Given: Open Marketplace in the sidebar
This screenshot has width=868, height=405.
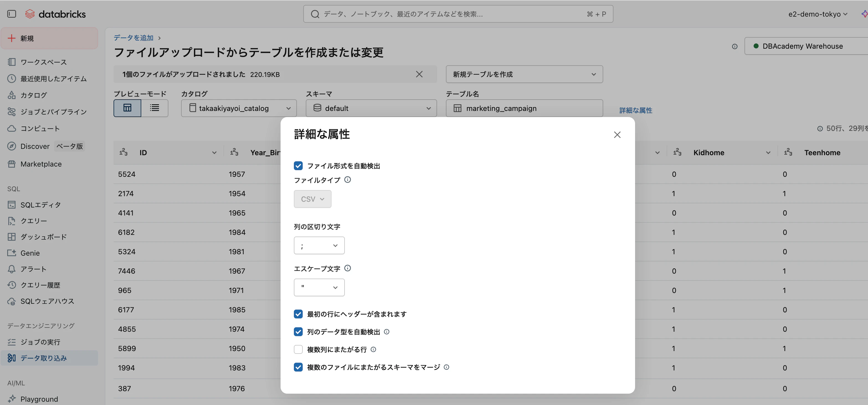Looking at the screenshot, I should point(49,164).
